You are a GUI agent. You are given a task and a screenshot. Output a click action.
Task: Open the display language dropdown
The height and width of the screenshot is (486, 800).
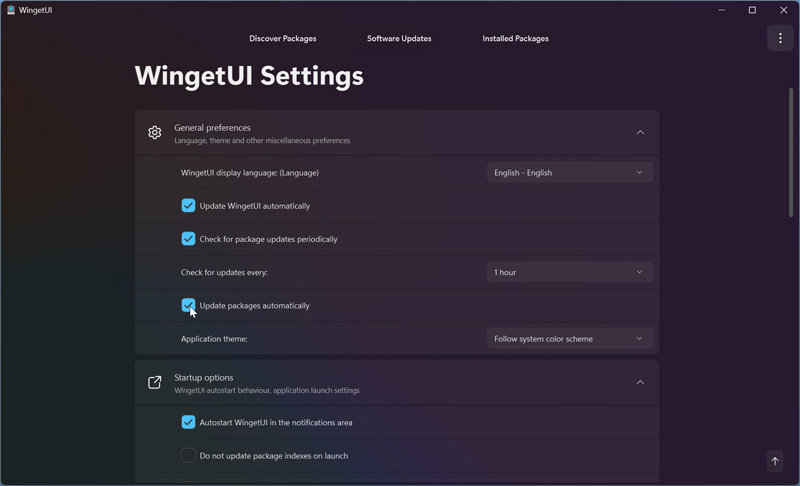point(569,173)
